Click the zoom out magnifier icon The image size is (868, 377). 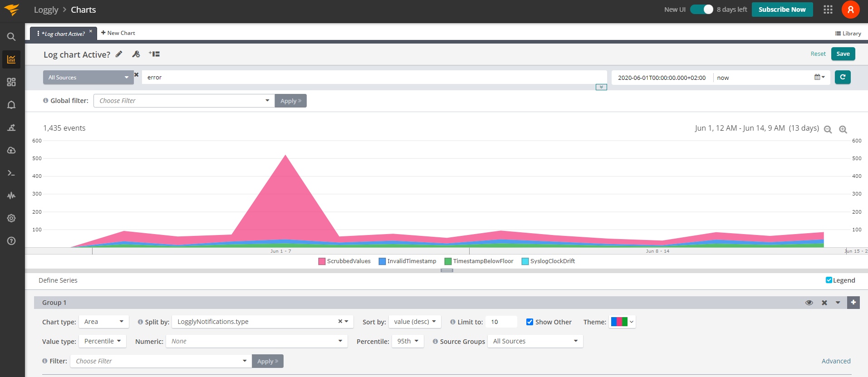[828, 129]
